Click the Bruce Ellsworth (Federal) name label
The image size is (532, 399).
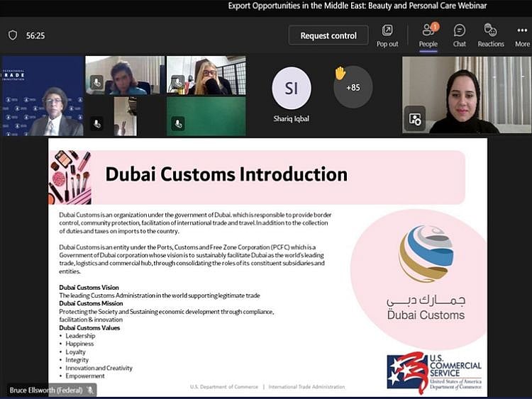tap(46, 390)
